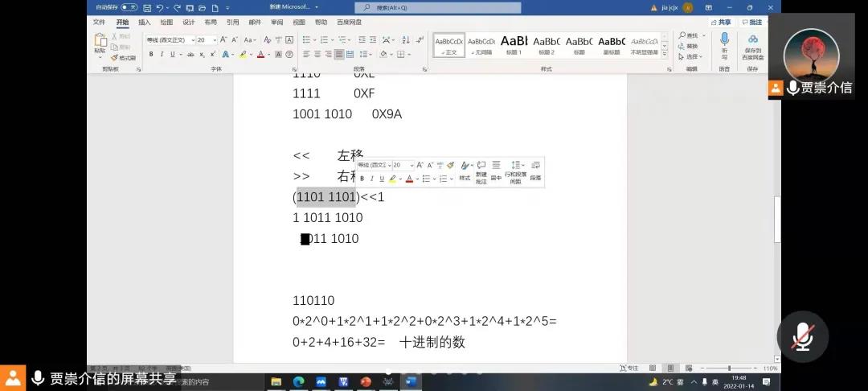Viewport: 868px width, 391px height.
Task: Apply bold formatting from the ribbon
Action: 151,55
